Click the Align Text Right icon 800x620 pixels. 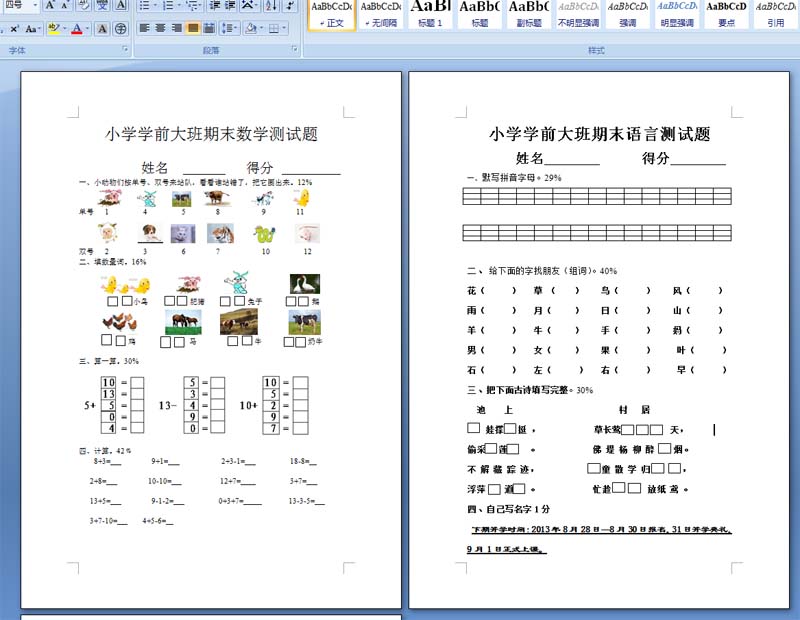(177, 28)
